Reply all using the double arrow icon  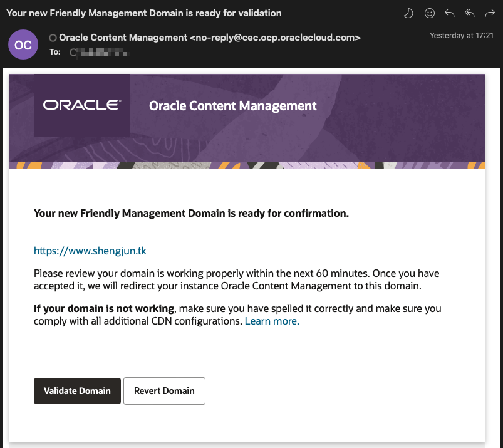click(470, 13)
